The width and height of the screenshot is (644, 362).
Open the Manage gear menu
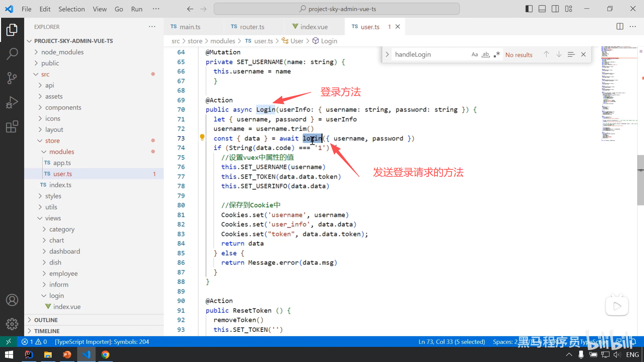(12, 324)
